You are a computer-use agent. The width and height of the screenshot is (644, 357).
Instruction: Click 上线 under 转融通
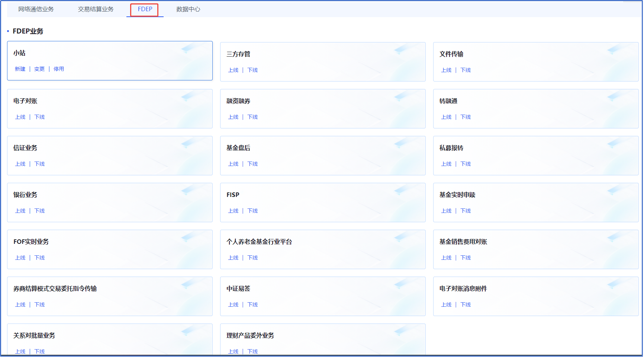click(x=447, y=117)
